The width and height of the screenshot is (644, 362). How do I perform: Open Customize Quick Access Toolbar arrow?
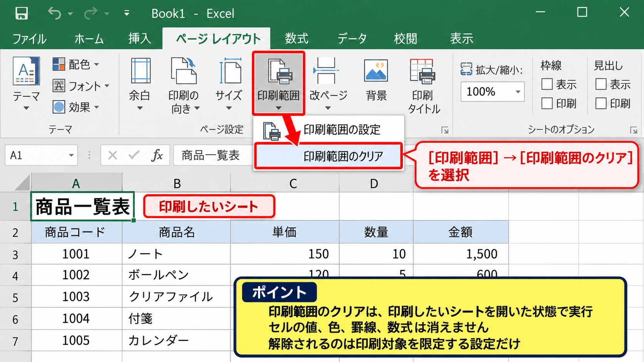[x=127, y=13]
